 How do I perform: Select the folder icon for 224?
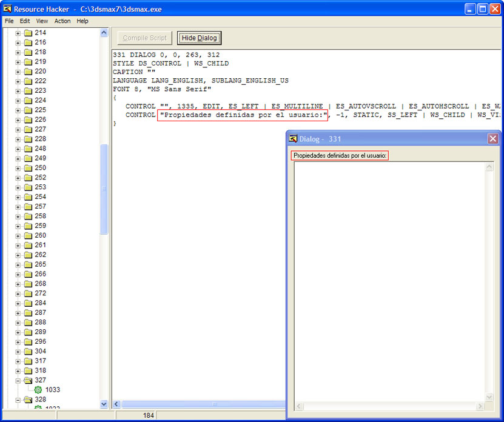click(x=29, y=100)
